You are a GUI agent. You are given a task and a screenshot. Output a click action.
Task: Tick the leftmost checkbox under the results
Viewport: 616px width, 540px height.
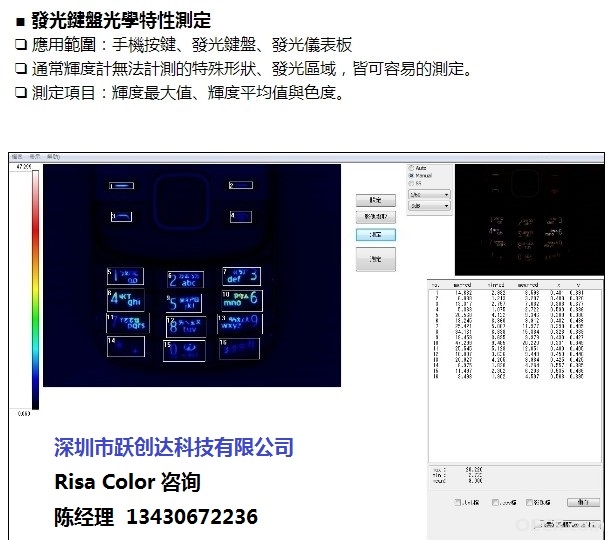tap(457, 502)
